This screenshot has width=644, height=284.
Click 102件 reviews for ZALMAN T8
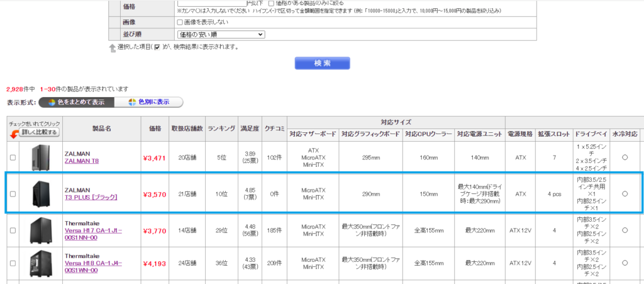tap(274, 157)
